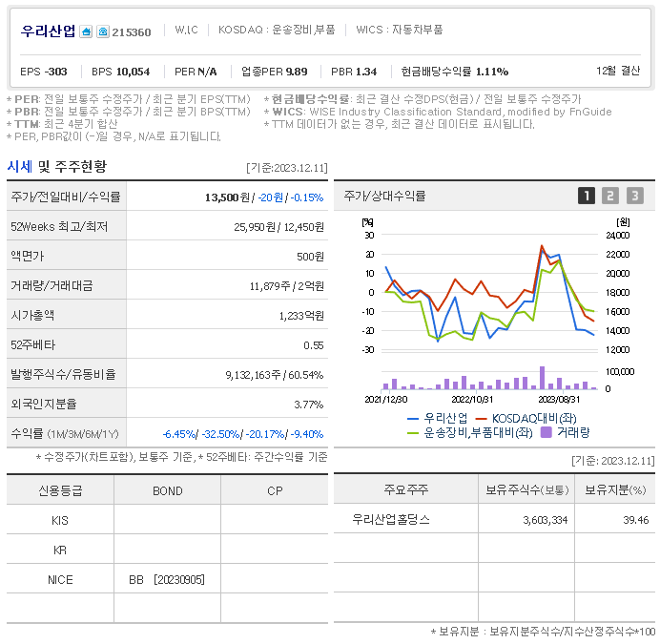Click the 신용등급 column header
660x644 pixels.
(x=60, y=490)
